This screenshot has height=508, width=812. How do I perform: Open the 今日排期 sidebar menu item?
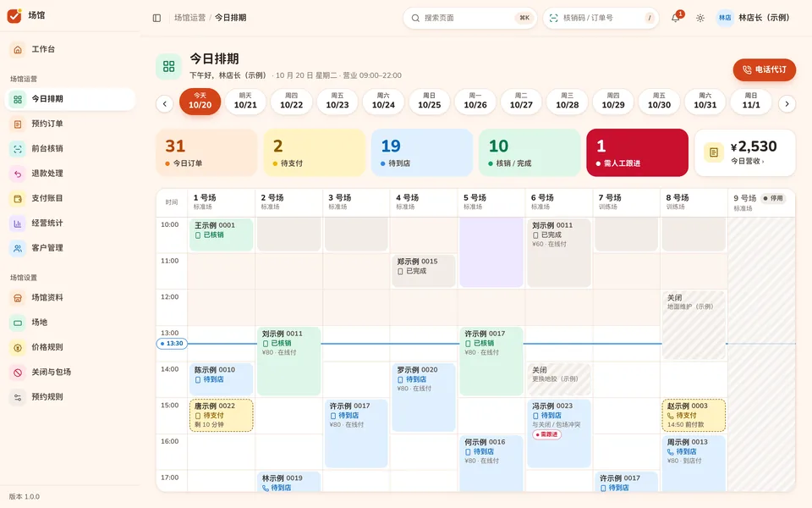[70, 99]
